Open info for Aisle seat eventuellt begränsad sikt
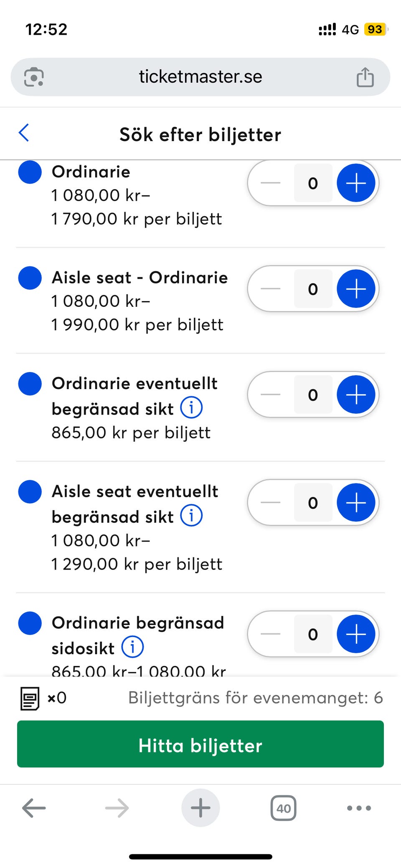The image size is (401, 868). 191,516
